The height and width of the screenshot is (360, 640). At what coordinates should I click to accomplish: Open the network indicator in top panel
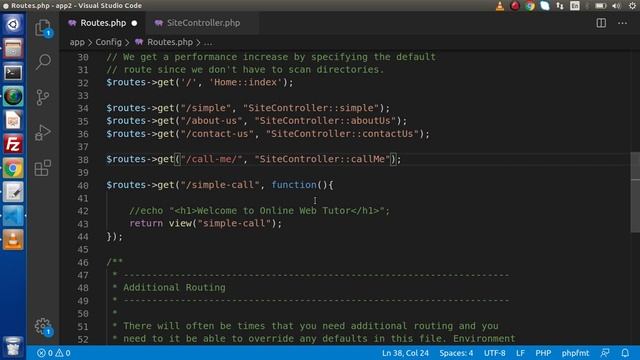[560, 6]
